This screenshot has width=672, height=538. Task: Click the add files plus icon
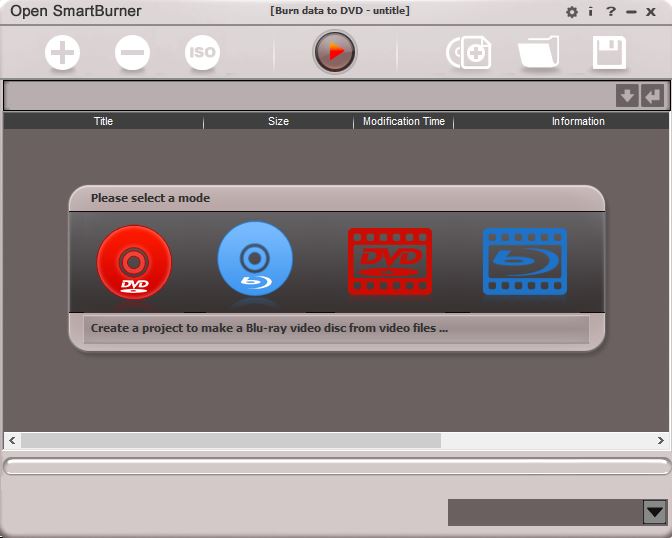pos(63,52)
